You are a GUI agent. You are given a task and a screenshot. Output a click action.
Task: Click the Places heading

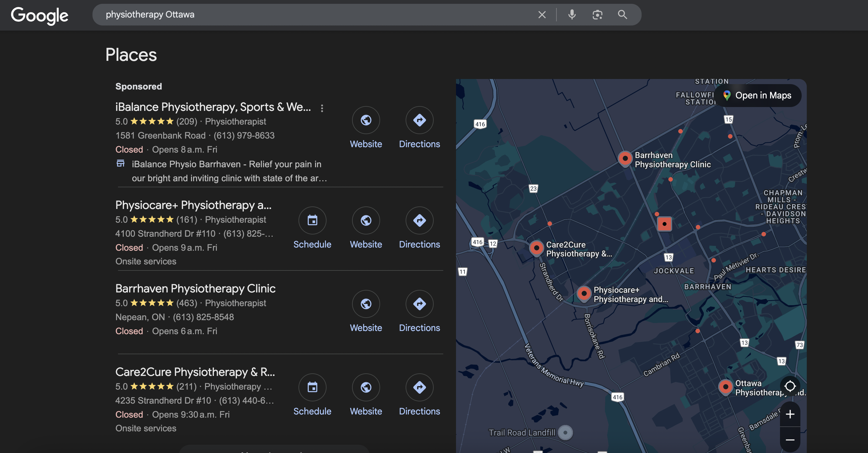coord(131,55)
